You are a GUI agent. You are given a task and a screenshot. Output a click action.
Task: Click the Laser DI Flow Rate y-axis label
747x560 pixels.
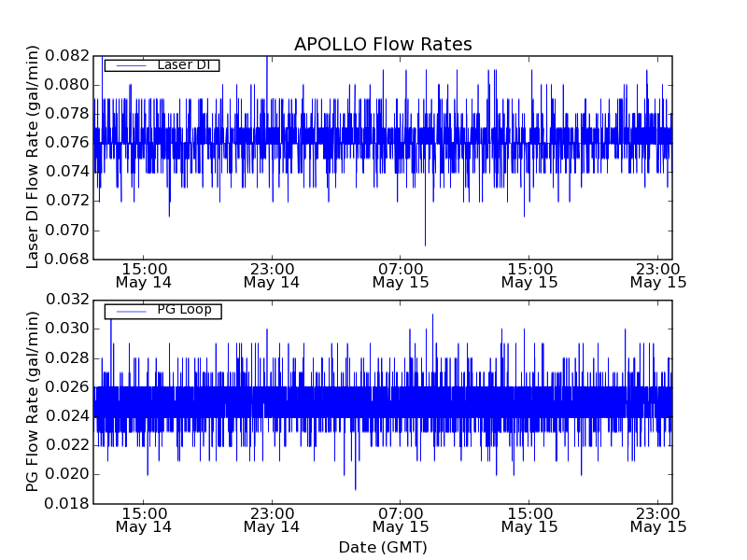(x=33, y=157)
